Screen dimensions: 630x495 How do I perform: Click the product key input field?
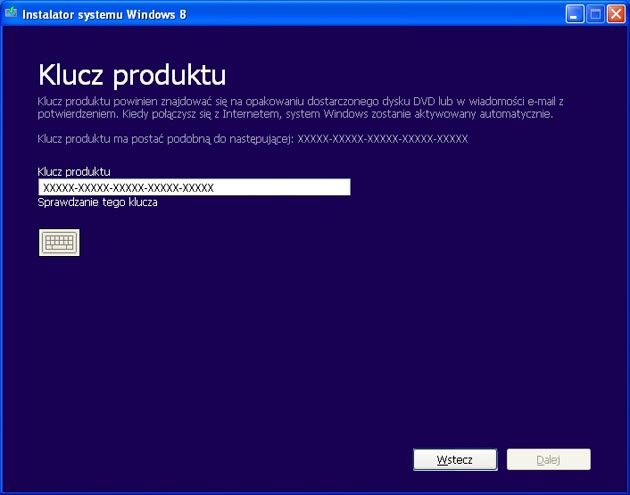click(194, 187)
